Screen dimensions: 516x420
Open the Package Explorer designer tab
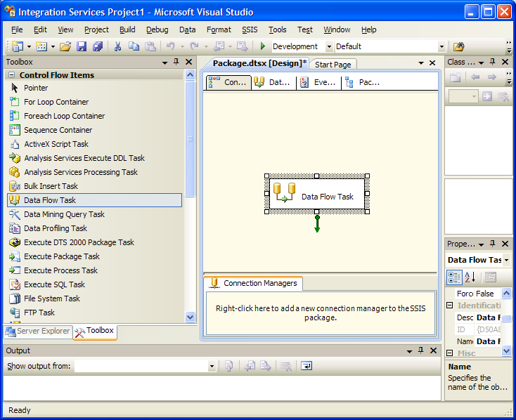pos(362,82)
